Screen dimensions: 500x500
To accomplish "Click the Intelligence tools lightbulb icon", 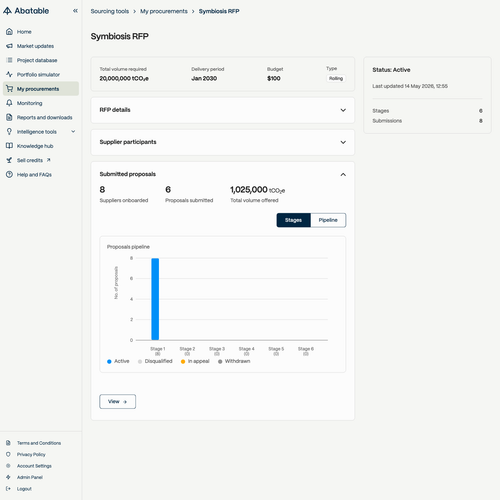I will pos(9,132).
